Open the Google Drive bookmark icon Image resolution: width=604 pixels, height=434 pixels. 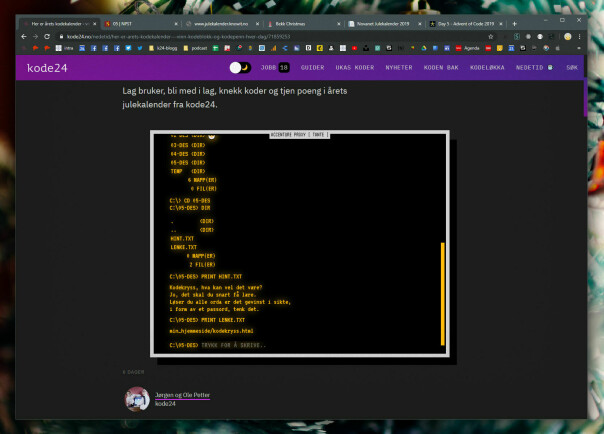424,48
